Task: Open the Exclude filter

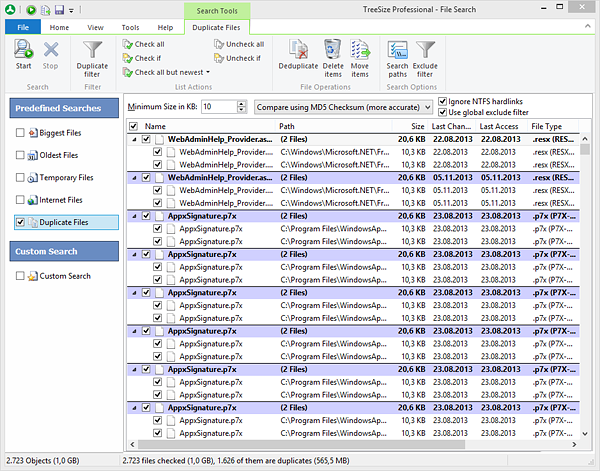Action: 425,59
